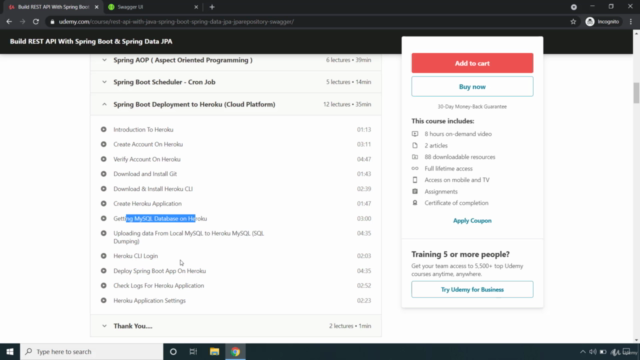Bookmark this page with the star icon
This screenshot has height=360, width=640.
tap(573, 22)
